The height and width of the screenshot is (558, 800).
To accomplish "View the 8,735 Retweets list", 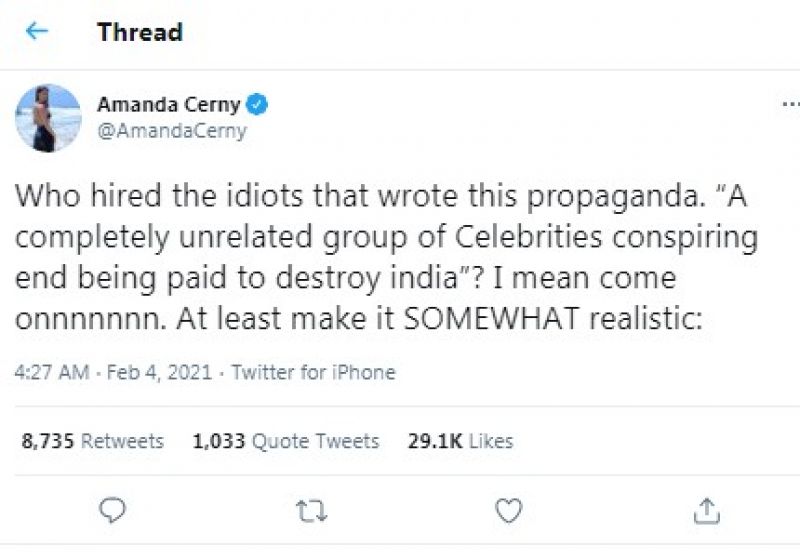I will pyautogui.click(x=93, y=440).
